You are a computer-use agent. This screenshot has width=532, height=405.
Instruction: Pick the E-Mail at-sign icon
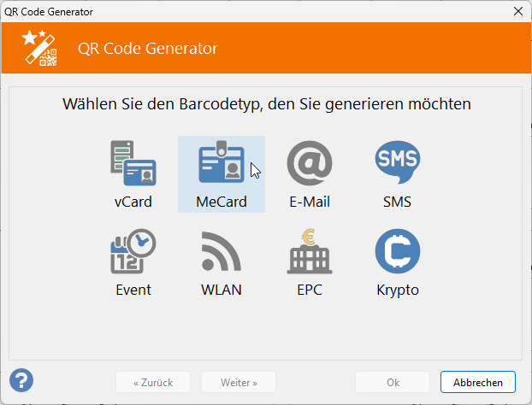tap(310, 163)
